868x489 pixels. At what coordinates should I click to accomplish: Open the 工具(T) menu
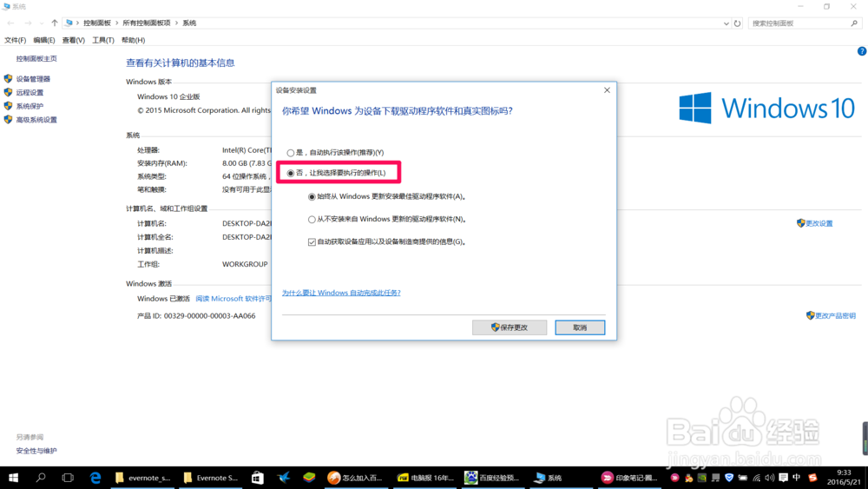pyautogui.click(x=103, y=41)
